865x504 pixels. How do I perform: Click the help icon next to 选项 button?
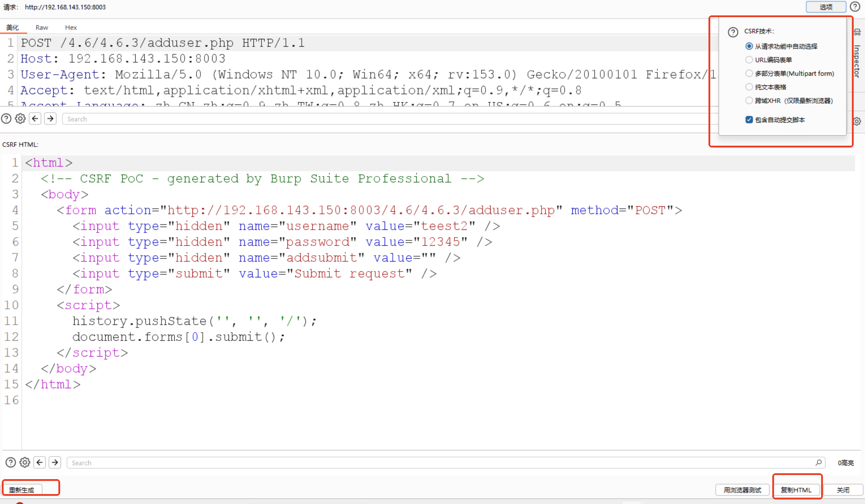click(x=855, y=7)
